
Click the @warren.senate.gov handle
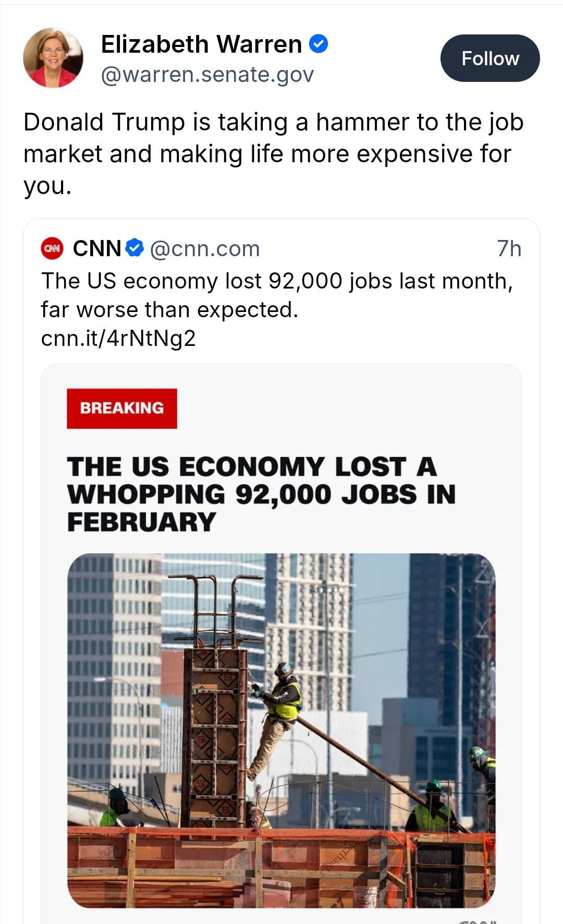tap(207, 75)
